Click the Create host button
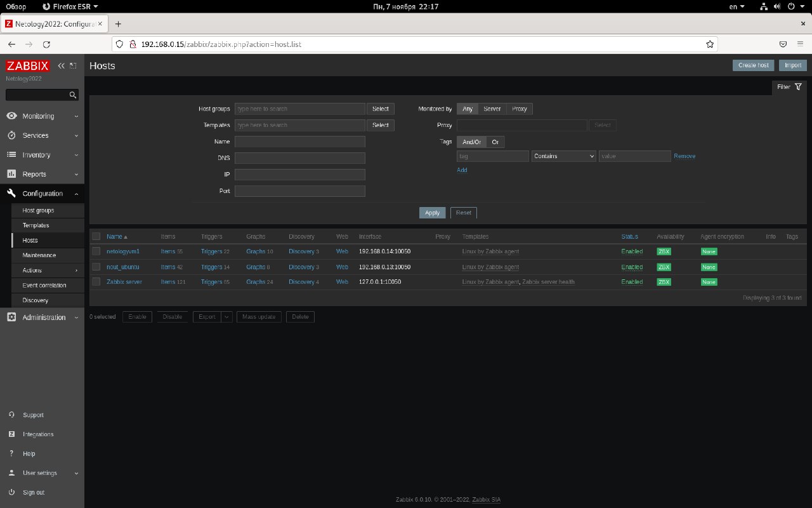 point(754,65)
